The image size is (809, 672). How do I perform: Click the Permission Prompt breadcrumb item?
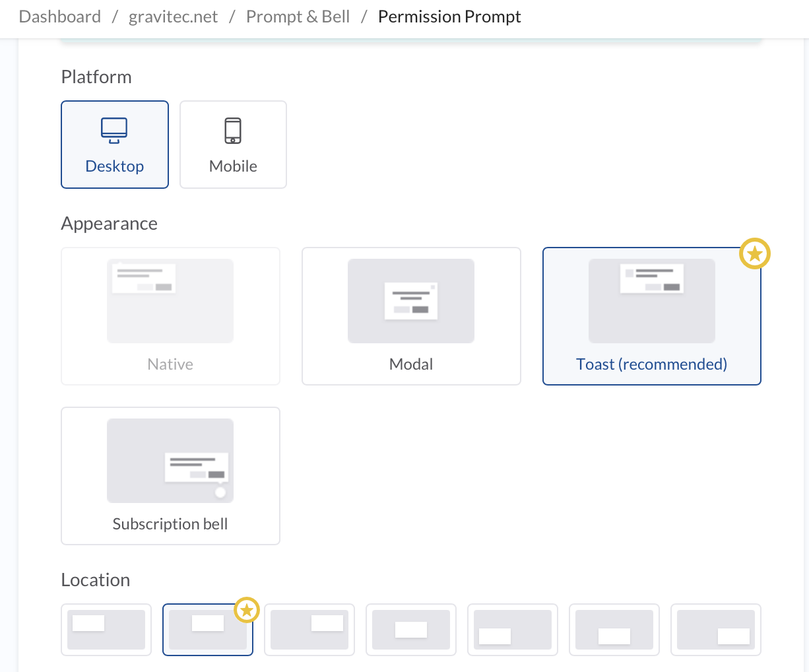[x=449, y=17]
